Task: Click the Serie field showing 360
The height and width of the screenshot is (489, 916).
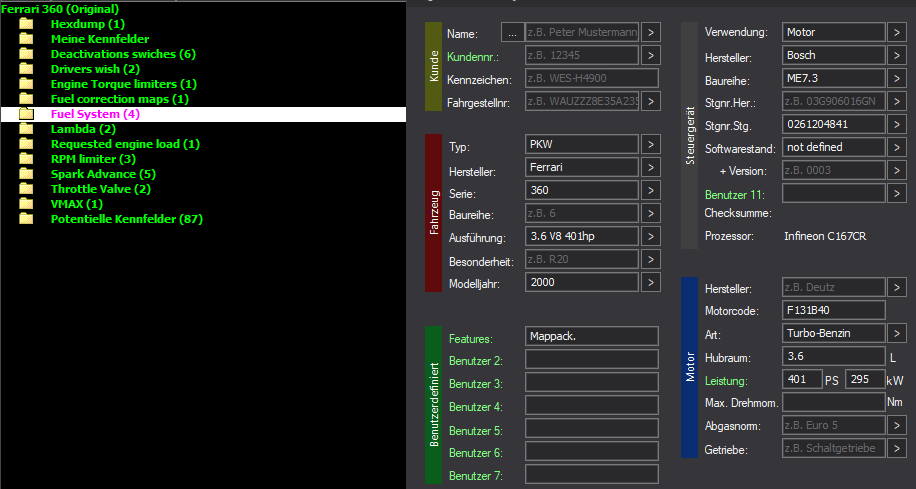Action: click(x=582, y=190)
